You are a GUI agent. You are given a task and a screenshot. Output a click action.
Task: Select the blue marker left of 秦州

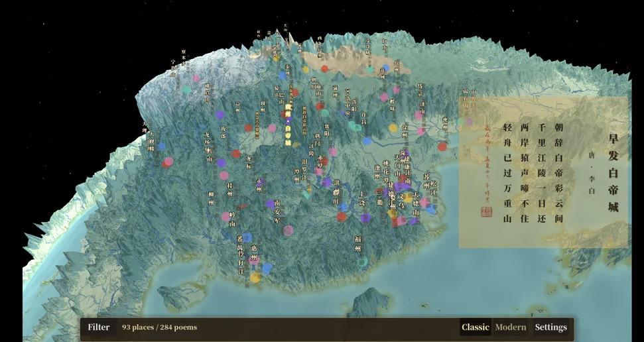point(283,76)
